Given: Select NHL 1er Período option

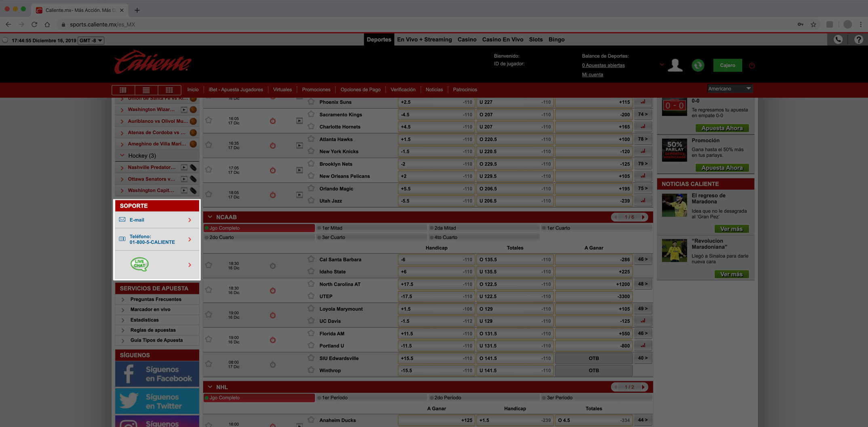Looking at the screenshot, I should tap(371, 398).
